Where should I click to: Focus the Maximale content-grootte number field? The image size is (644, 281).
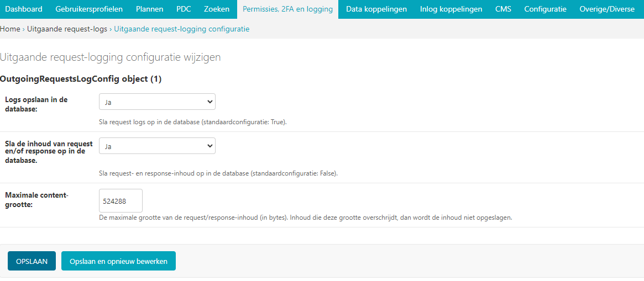(x=121, y=201)
